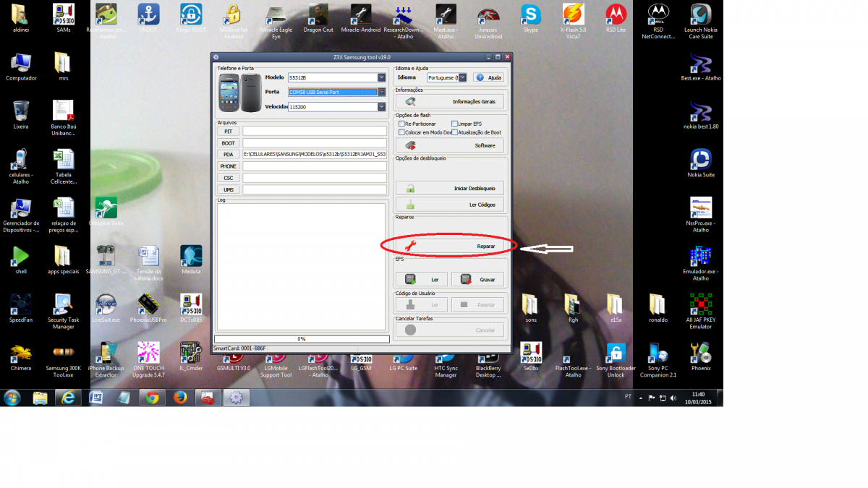Image resolution: width=868 pixels, height=488 pixels.
Task: Select the PhoenixUSBPro desktop icon
Action: click(149, 309)
